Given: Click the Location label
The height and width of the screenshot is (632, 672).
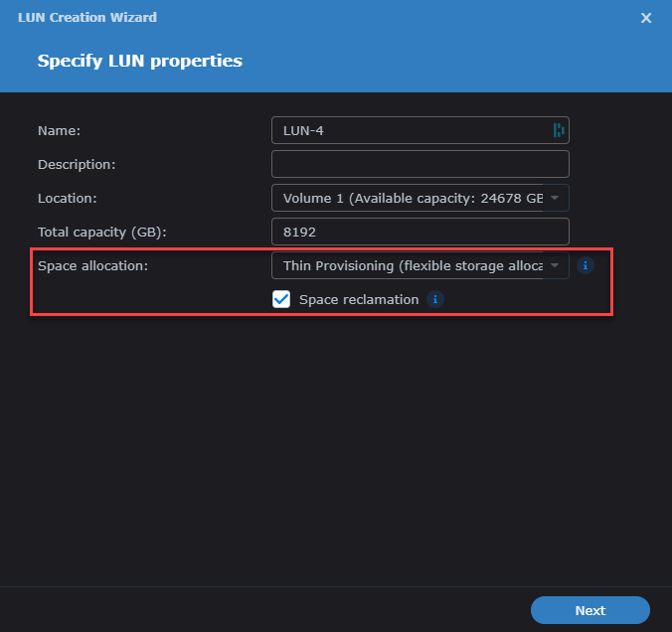Looking at the screenshot, I should click(68, 199).
